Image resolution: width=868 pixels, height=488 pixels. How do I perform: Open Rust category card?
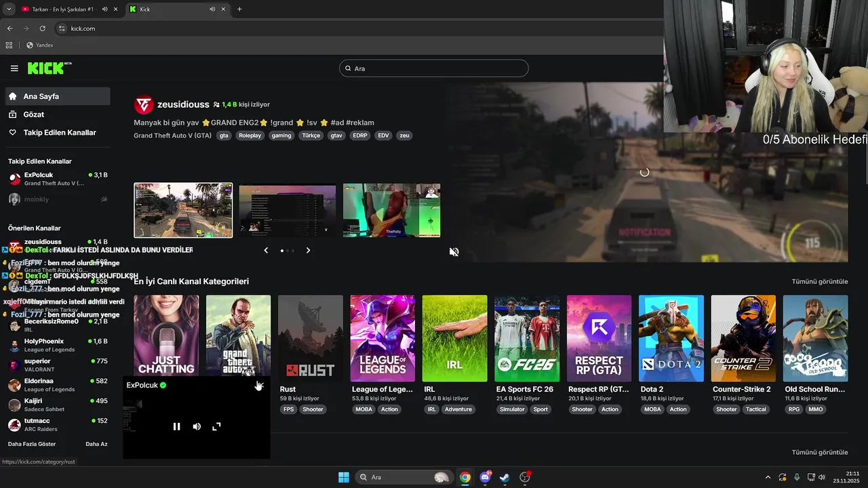click(311, 338)
